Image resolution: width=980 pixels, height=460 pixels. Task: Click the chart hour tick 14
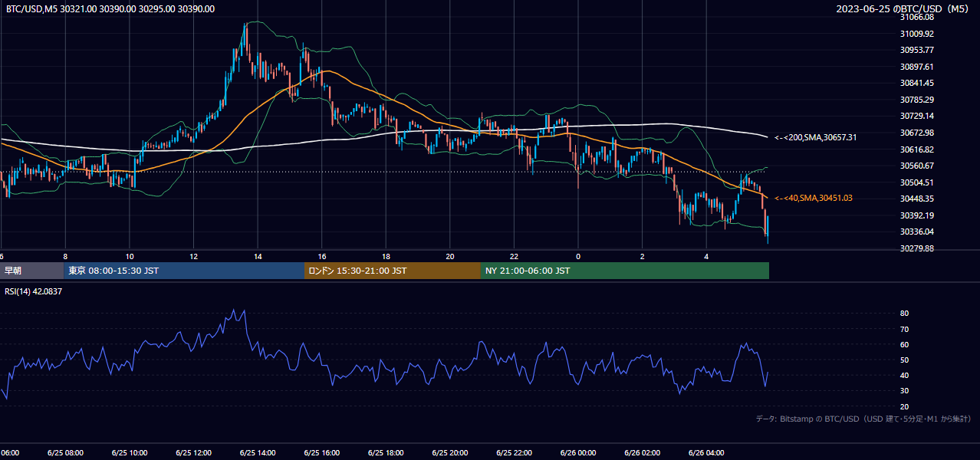tap(258, 256)
